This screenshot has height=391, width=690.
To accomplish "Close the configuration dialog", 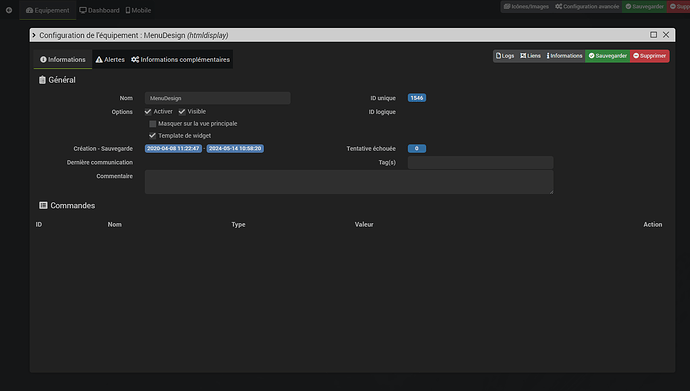I will 666,35.
